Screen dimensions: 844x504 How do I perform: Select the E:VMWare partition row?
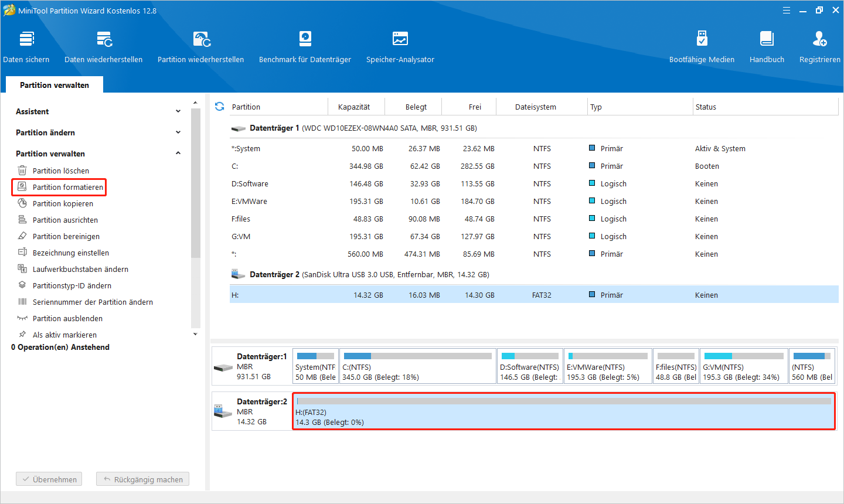(534, 201)
